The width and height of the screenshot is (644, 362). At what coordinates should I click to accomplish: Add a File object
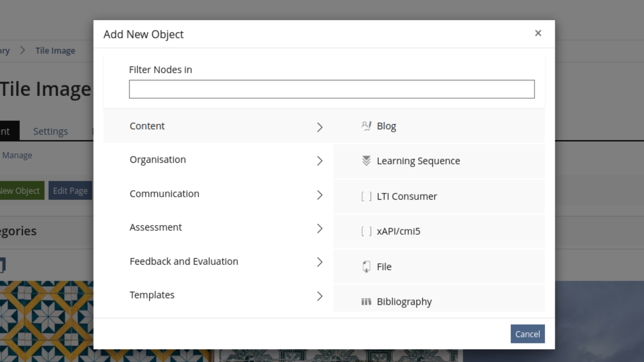pos(385,266)
